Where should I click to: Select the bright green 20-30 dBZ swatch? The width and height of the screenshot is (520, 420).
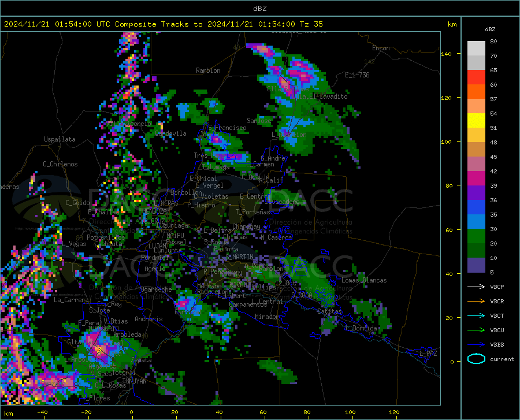coord(476,236)
